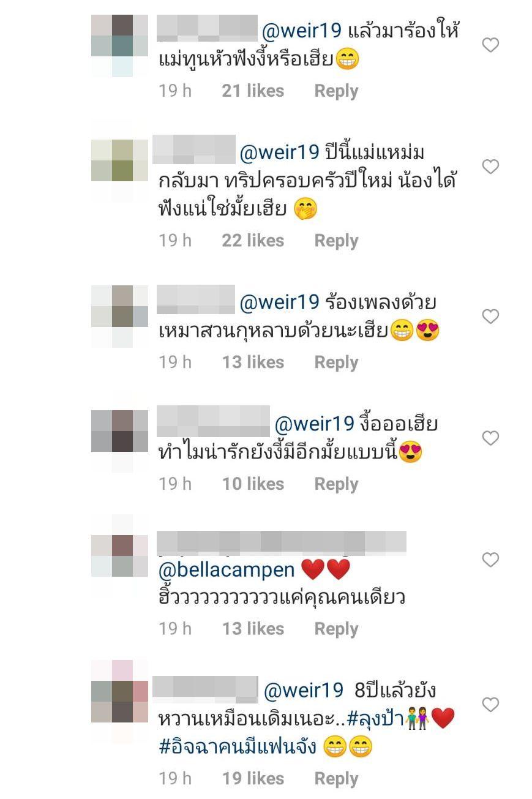Image resolution: width=532 pixels, height=799 pixels.
Task: Tap heart on the 10 likes comment
Action: pos(490,438)
